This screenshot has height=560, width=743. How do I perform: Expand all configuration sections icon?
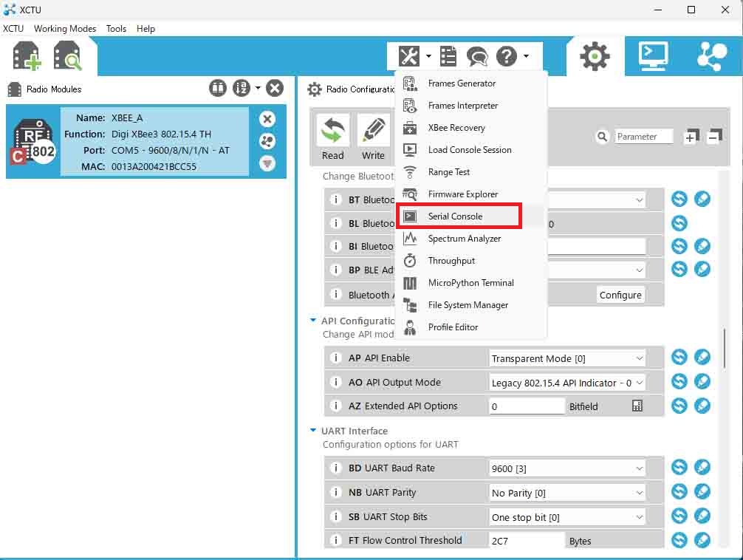tap(691, 137)
